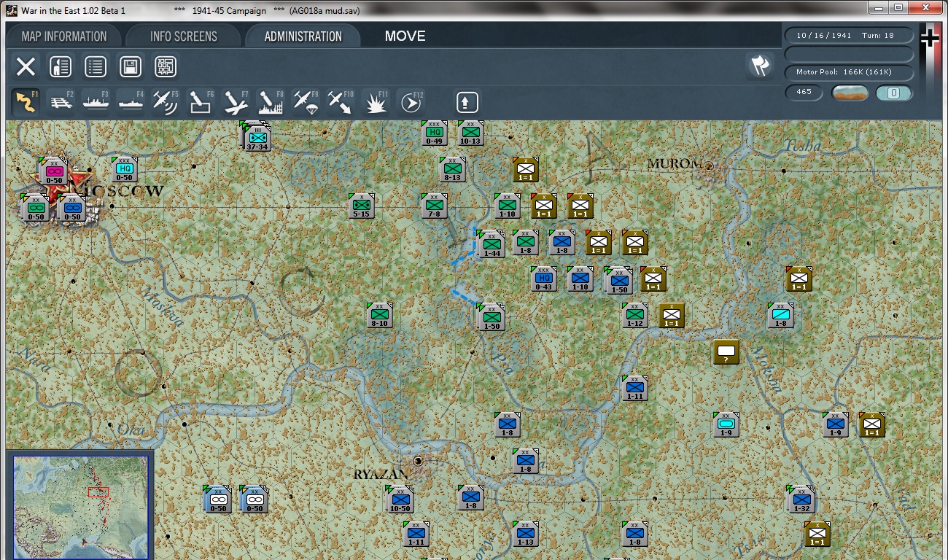Select the cyan HQ 0-50 near Moscow
Image resolution: width=948 pixels, height=560 pixels.
click(x=125, y=170)
